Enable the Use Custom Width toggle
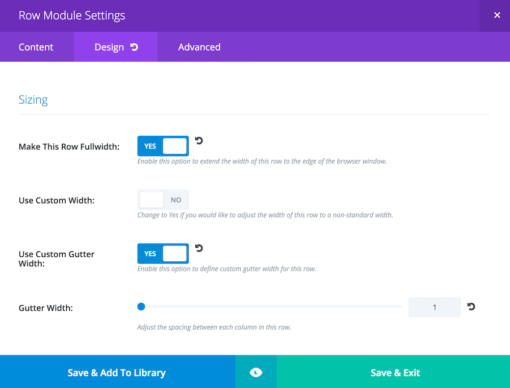 pos(163,200)
